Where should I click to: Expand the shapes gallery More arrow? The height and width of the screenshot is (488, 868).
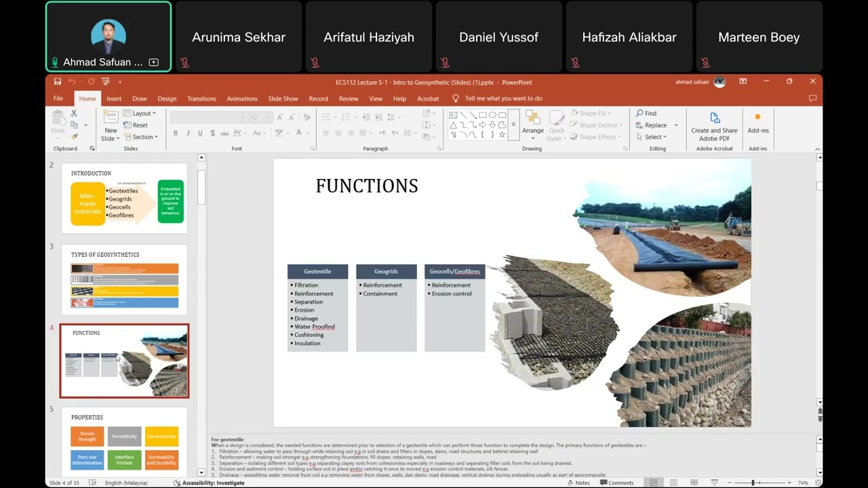tap(513, 125)
